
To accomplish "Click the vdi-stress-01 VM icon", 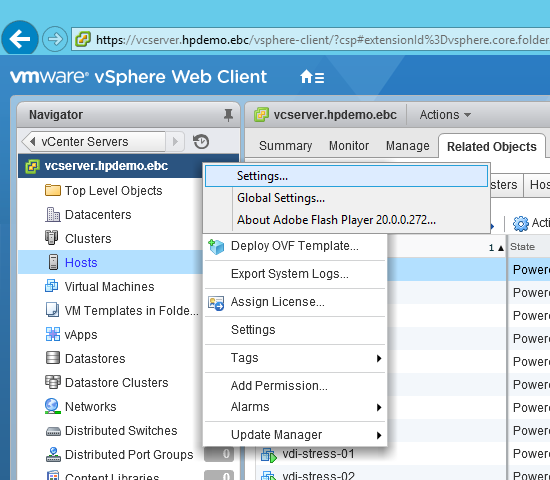I will pyautogui.click(x=269, y=455).
